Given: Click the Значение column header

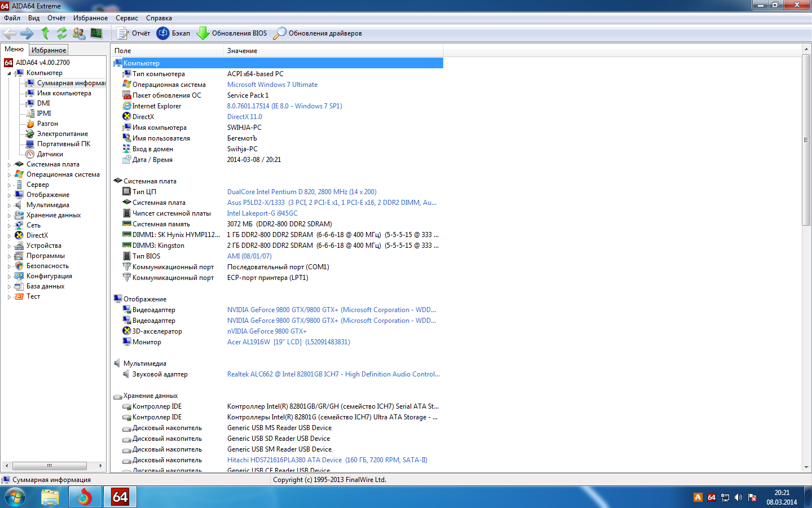Looking at the screenshot, I should 242,51.
